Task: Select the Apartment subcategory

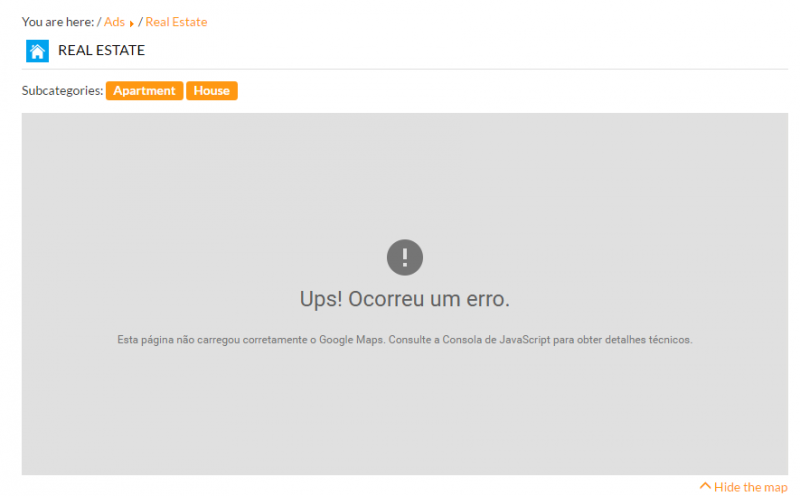Action: pos(144,91)
